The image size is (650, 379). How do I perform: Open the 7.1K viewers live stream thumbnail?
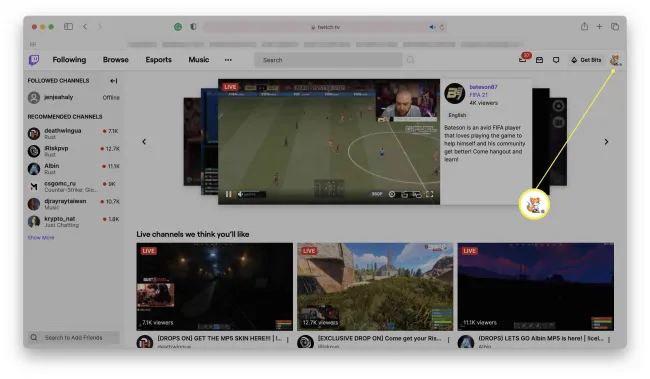[214, 287]
